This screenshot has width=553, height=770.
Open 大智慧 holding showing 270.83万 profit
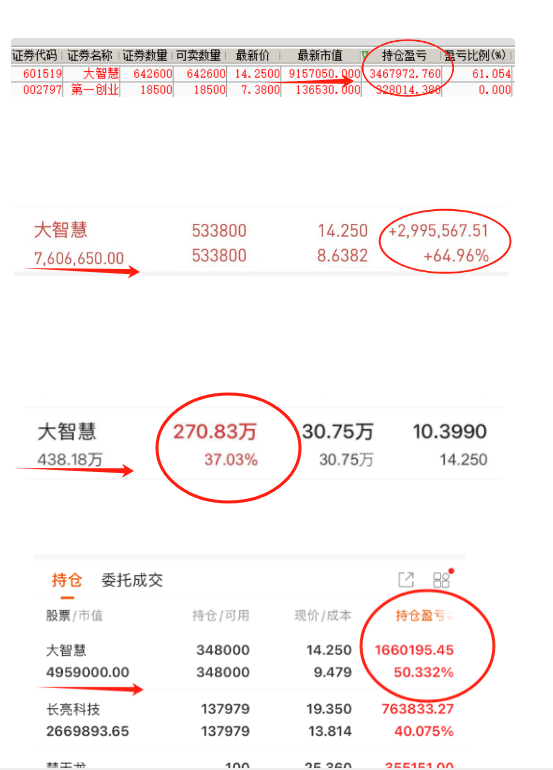[x=262, y=444]
